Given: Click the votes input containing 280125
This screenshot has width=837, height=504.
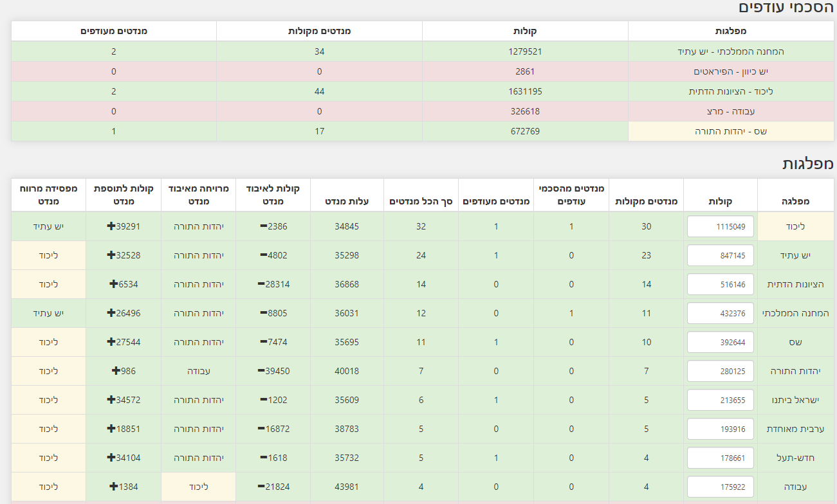Looking at the screenshot, I should pos(721,371).
